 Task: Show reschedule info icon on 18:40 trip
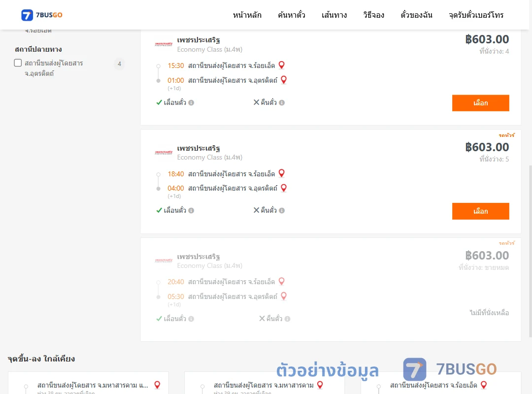point(191,210)
